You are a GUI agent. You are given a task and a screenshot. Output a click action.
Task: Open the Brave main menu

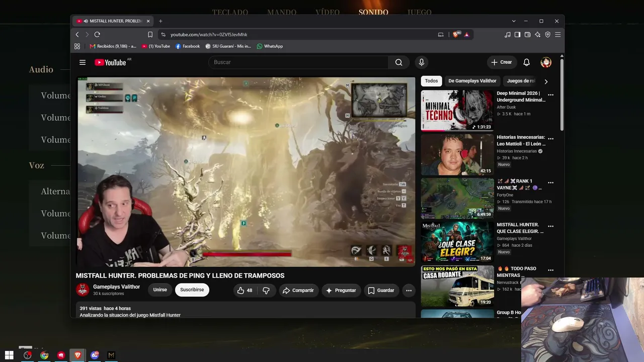point(557,35)
